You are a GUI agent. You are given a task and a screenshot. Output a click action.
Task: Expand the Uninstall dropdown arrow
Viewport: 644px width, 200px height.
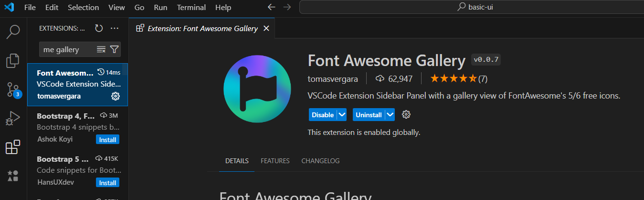tap(390, 115)
